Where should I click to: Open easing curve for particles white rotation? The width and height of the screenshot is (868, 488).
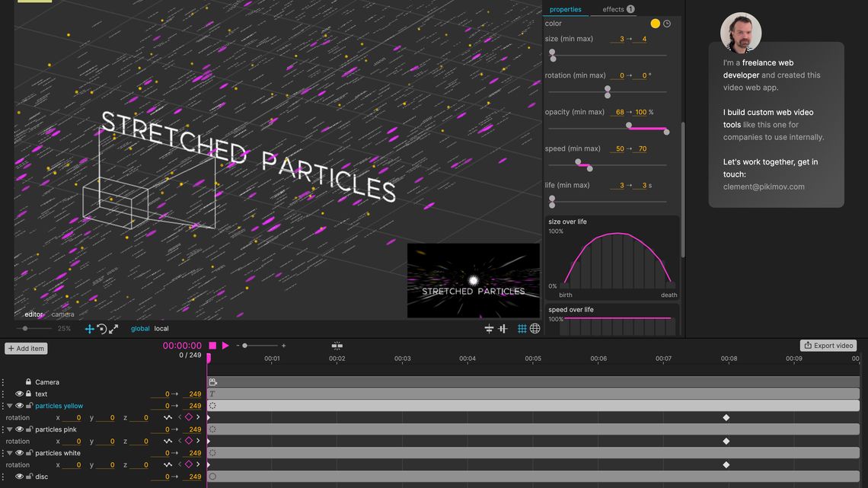(x=168, y=464)
